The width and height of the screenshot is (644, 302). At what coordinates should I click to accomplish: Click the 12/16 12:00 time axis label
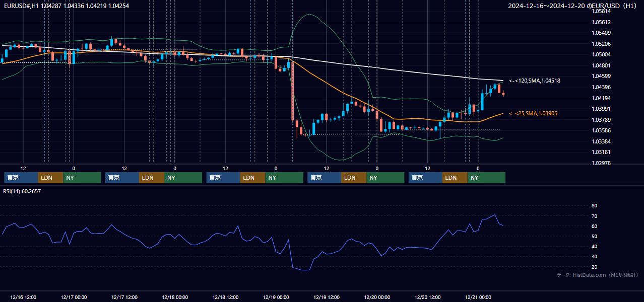pos(23,297)
